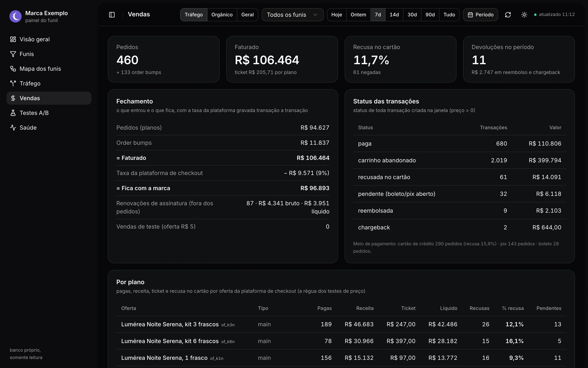588x368 pixels.
Task: Set the range to Tudo
Action: pos(449,15)
